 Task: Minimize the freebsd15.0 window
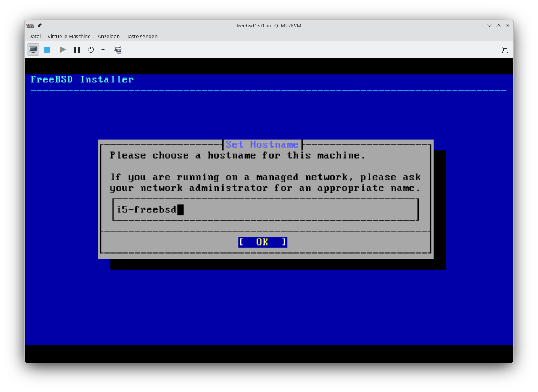490,26
